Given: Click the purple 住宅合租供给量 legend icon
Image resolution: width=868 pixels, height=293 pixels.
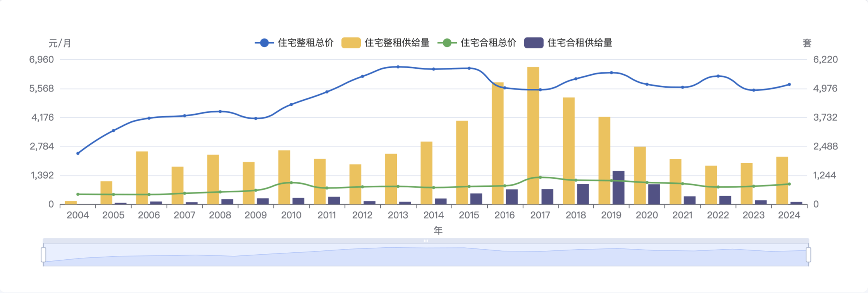Looking at the screenshot, I should (x=534, y=43).
